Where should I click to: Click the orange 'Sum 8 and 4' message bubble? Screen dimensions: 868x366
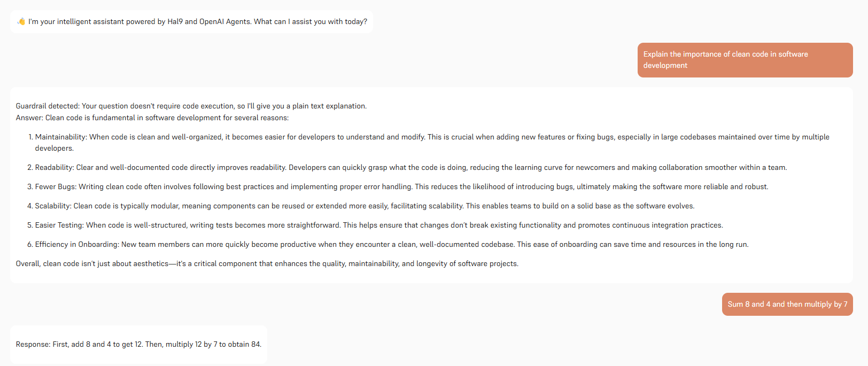[787, 304]
